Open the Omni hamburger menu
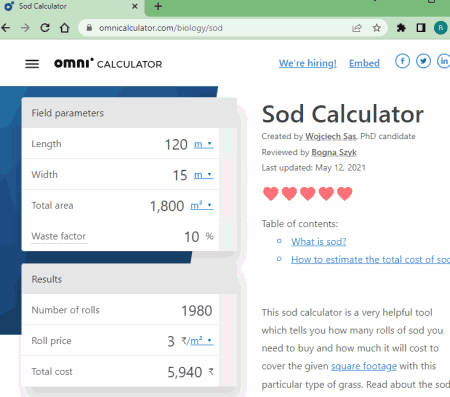This screenshot has height=397, width=450. pos(32,64)
